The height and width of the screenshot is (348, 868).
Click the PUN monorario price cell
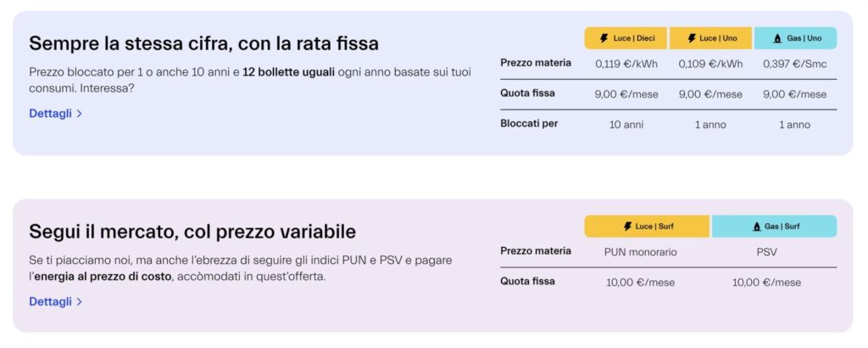(x=640, y=252)
